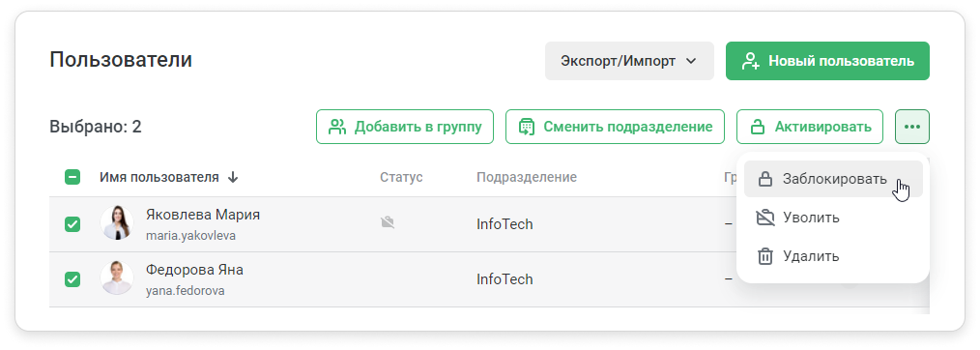The height and width of the screenshot is (350, 980).
Task: Click the fired status icon for Яковлева Мария
Action: click(x=388, y=222)
